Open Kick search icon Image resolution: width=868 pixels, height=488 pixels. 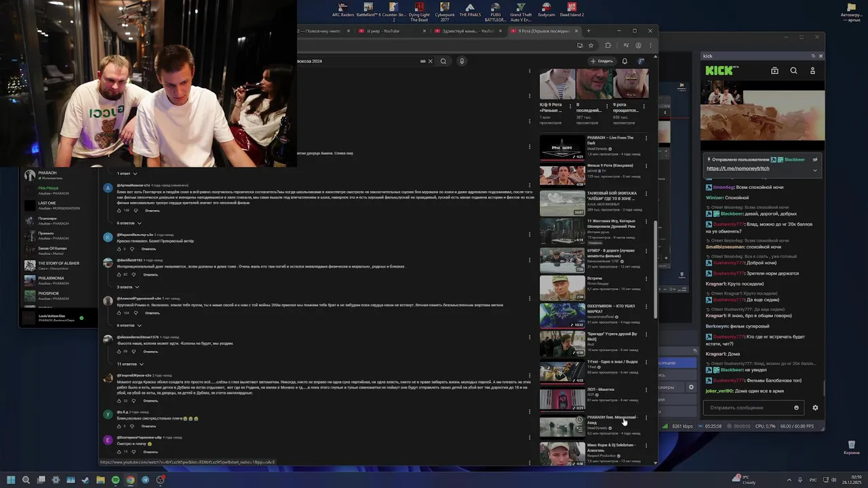pos(793,70)
